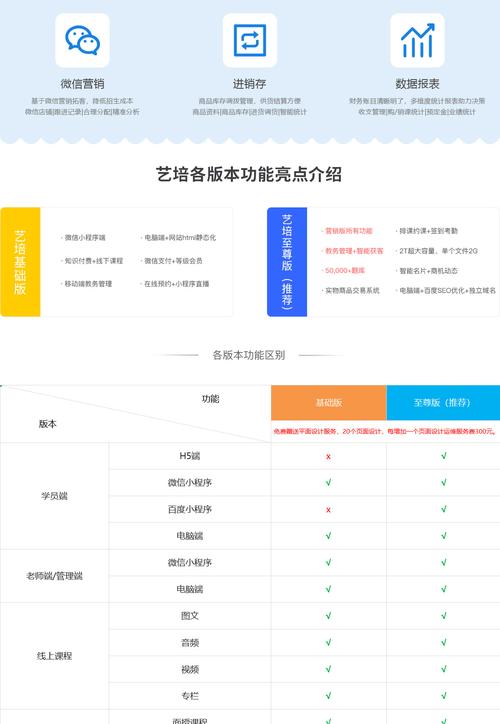Screen dimensions: 500x724
Task: Click the 各版本功能区别 section heading
Action: tap(249, 355)
